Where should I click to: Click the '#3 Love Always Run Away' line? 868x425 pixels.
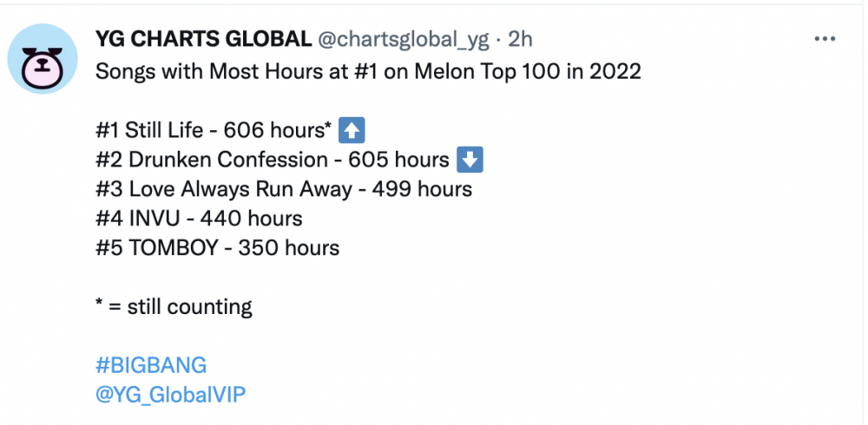point(284,189)
